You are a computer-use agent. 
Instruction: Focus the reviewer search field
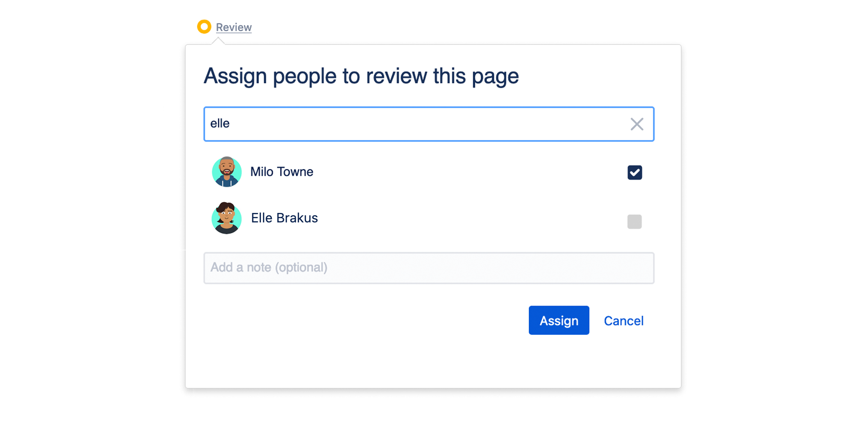pos(415,124)
